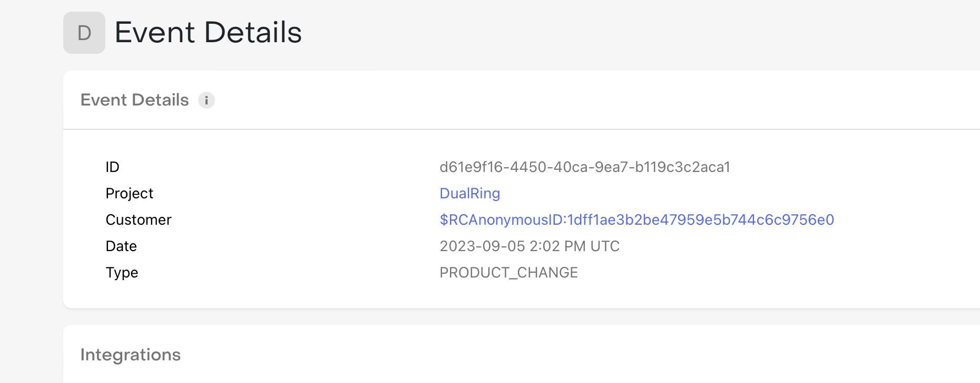Open the $RCAnonymousID customer link
Screen dimensions: 980x383
pyautogui.click(x=637, y=219)
